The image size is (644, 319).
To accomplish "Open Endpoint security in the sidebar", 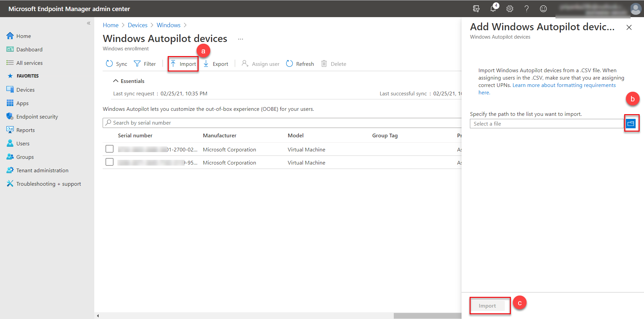I will [x=37, y=117].
